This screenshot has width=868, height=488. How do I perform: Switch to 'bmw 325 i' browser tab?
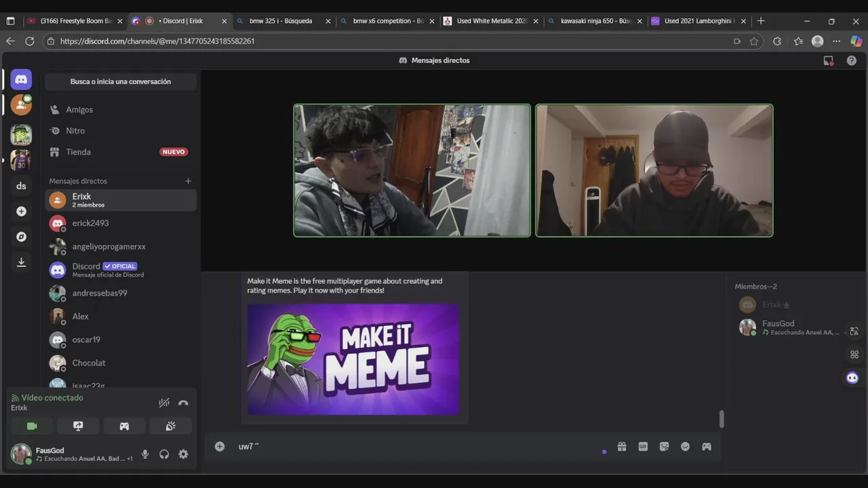click(x=283, y=21)
